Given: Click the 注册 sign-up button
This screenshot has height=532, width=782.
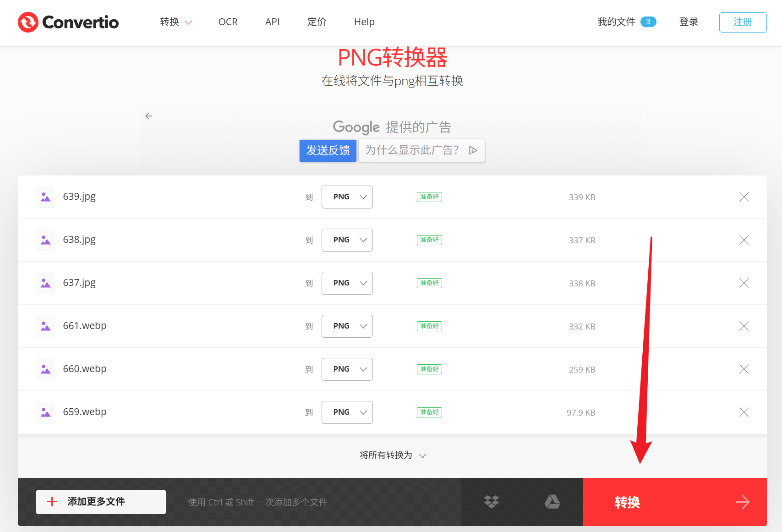Looking at the screenshot, I should click(x=742, y=22).
